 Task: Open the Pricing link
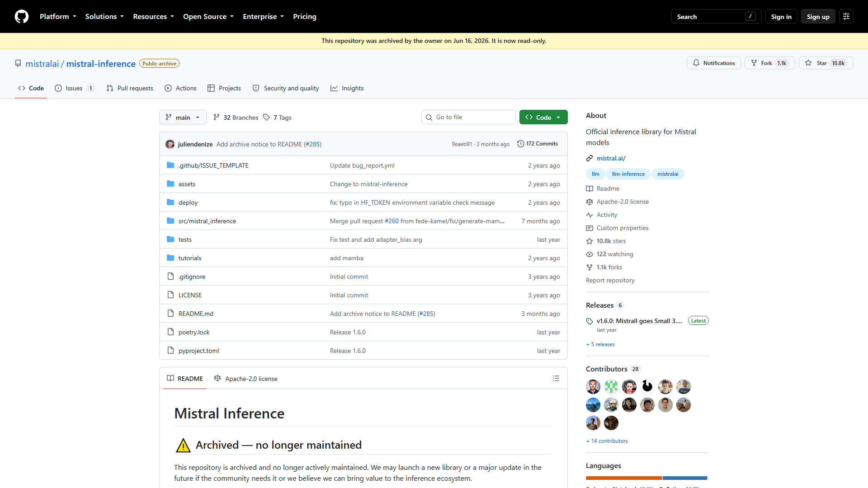(x=305, y=17)
